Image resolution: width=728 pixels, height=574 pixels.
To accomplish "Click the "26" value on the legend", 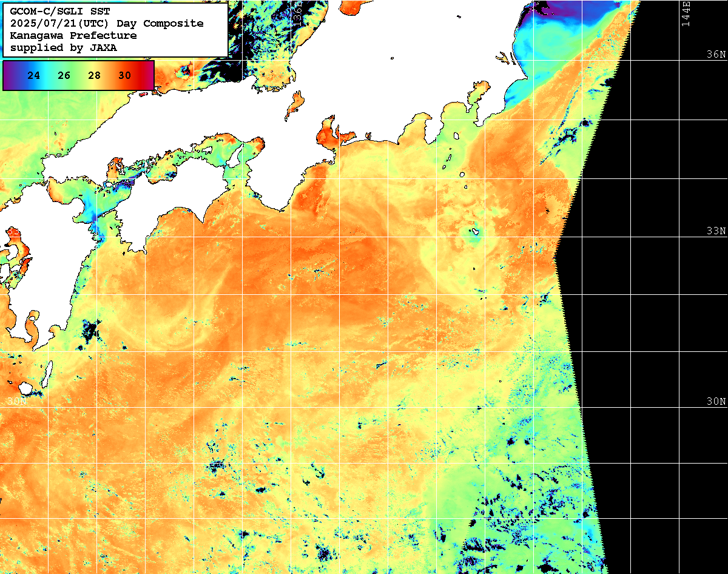I will tap(64, 76).
